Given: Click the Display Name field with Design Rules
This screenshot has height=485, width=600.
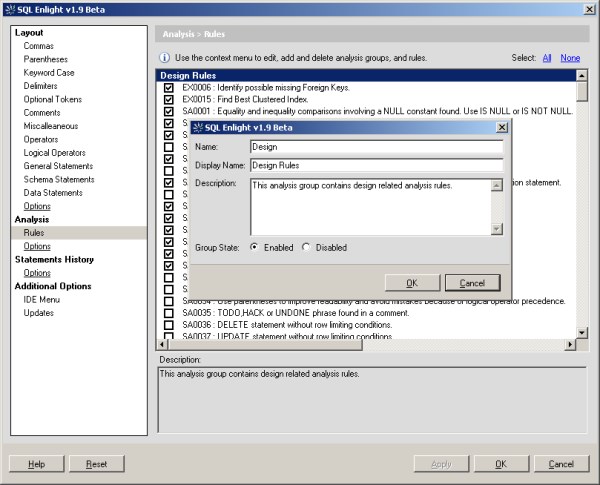Looking at the screenshot, I should coord(377,165).
